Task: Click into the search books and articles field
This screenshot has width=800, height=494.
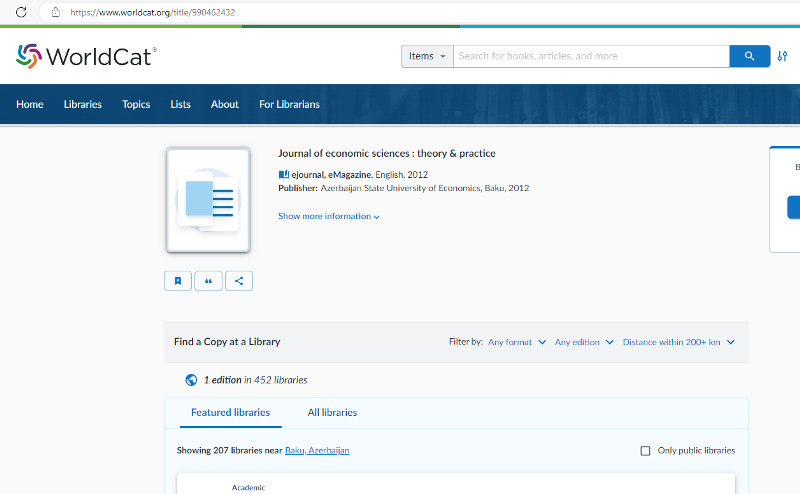Action: [x=591, y=56]
